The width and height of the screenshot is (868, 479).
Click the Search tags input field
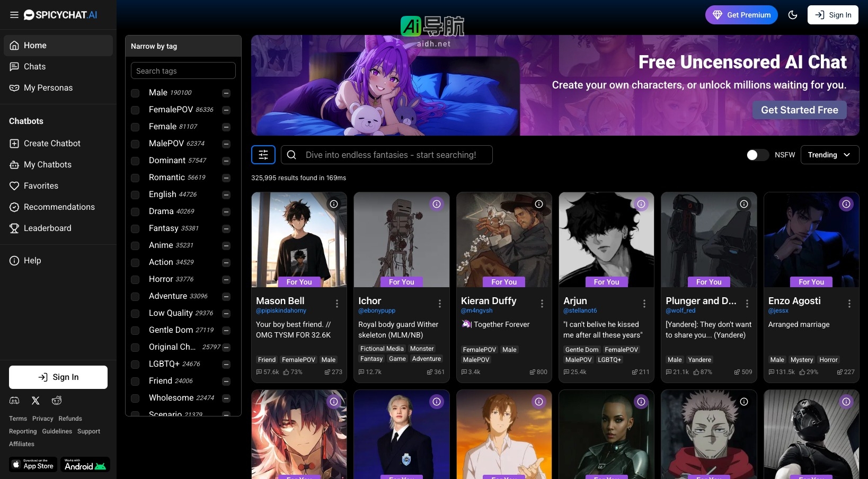pos(183,71)
